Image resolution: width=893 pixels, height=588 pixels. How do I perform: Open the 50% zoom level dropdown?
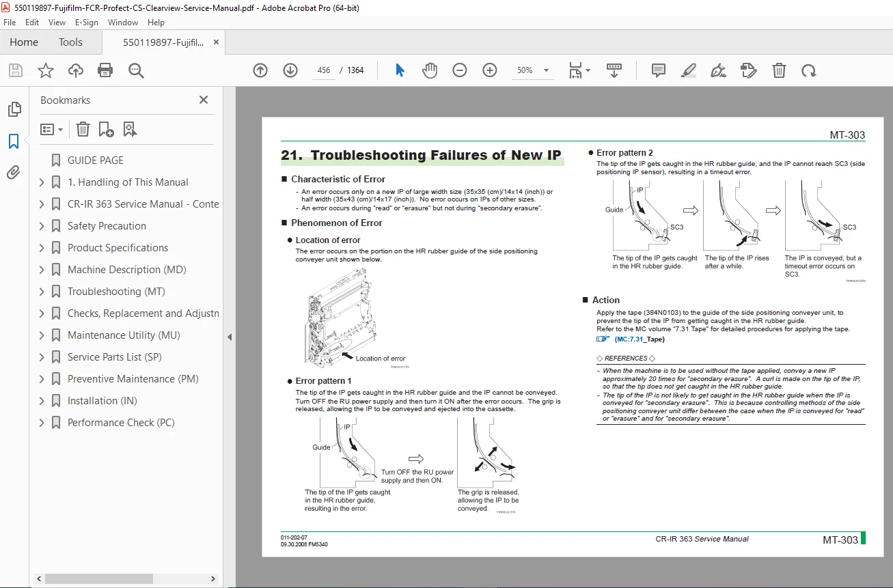(533, 70)
